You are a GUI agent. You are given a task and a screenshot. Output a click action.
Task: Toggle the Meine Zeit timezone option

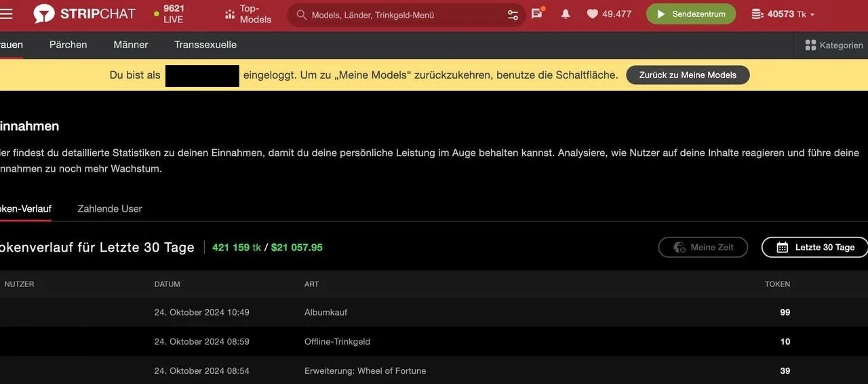(703, 247)
